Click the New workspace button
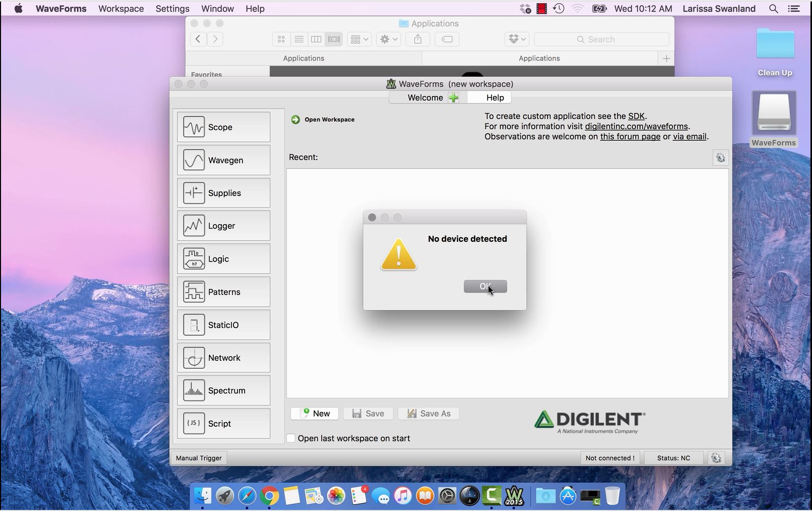The height and width of the screenshot is (511, 812). point(315,413)
